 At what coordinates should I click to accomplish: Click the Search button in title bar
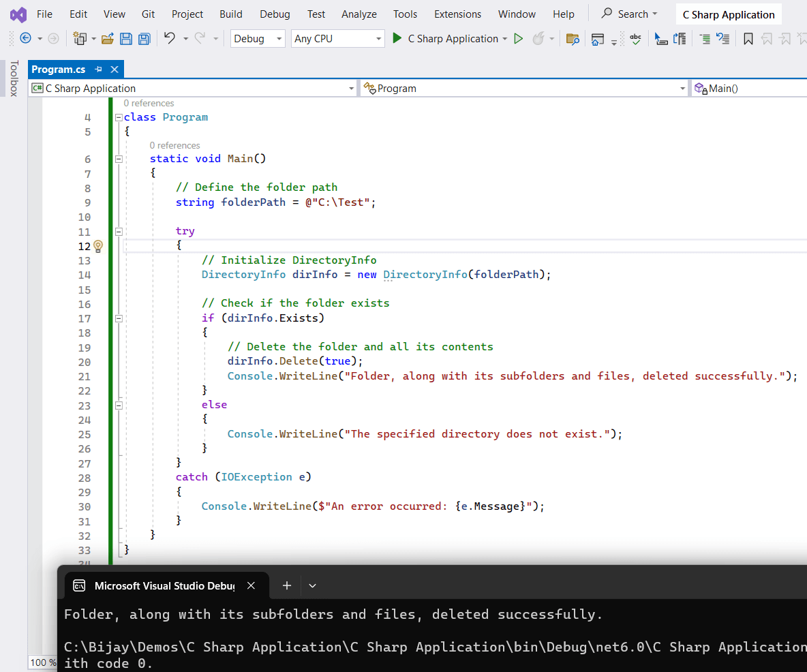(629, 14)
